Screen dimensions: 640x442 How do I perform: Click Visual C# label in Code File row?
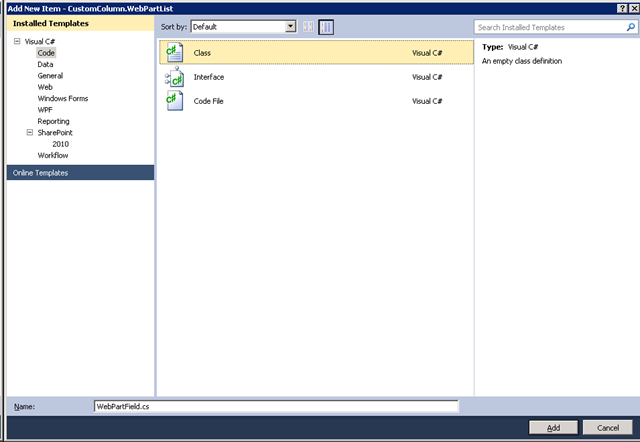(x=427, y=101)
